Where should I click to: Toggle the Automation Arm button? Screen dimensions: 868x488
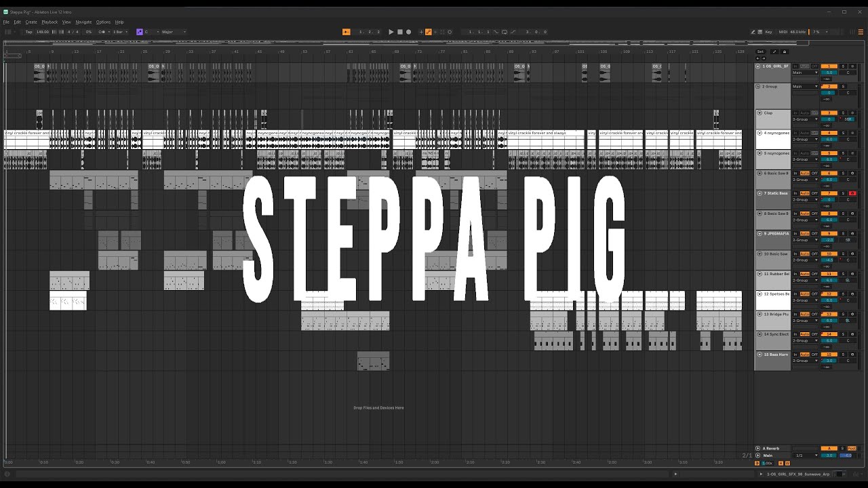coord(429,32)
